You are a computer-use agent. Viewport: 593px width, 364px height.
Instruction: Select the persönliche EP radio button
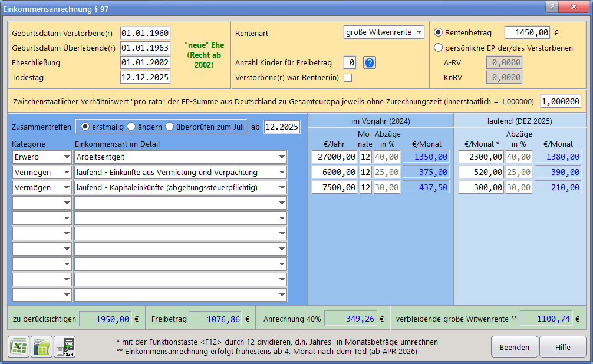438,48
